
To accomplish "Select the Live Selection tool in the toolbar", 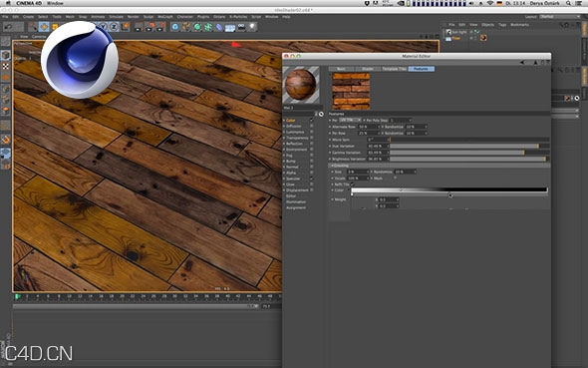I will (33, 27).
